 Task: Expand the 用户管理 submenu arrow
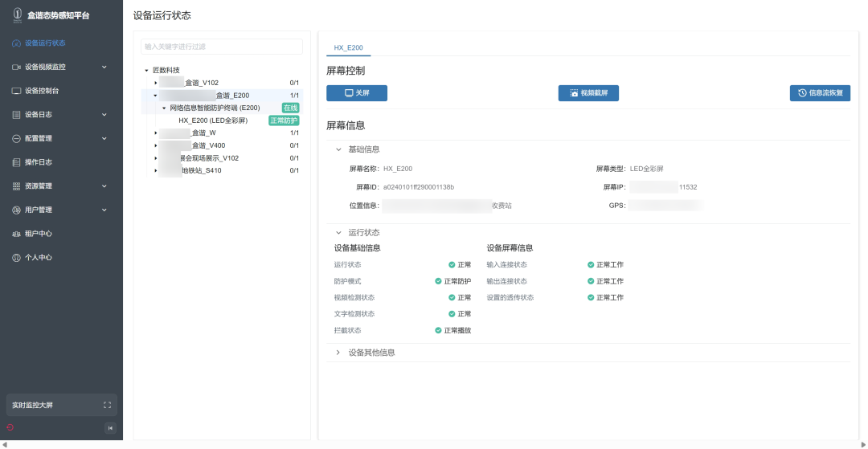(x=104, y=210)
